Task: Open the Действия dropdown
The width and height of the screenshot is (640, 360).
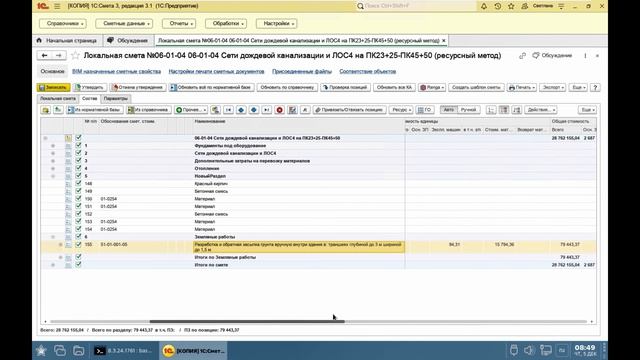Action: pos(541,110)
